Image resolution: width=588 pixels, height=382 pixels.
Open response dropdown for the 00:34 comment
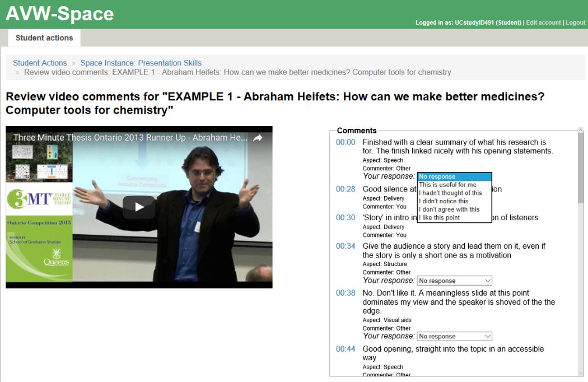pyautogui.click(x=454, y=281)
